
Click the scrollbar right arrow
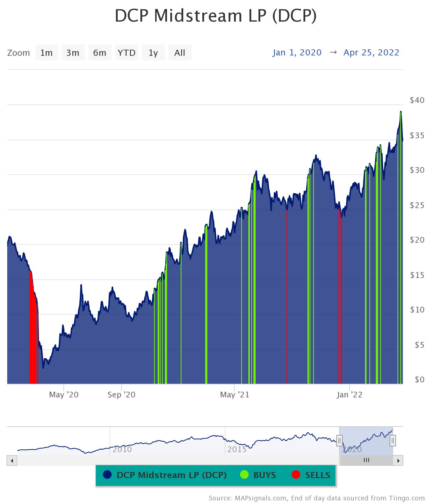tap(398, 460)
